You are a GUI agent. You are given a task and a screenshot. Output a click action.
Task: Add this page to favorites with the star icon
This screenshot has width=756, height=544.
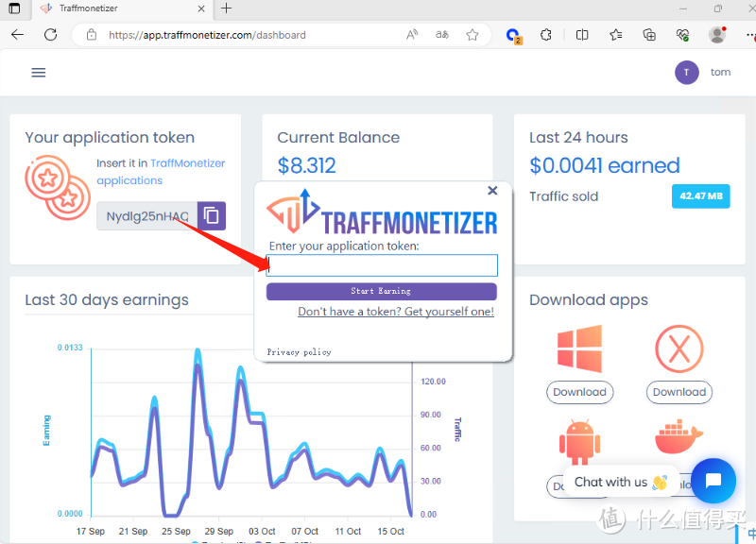click(x=472, y=35)
